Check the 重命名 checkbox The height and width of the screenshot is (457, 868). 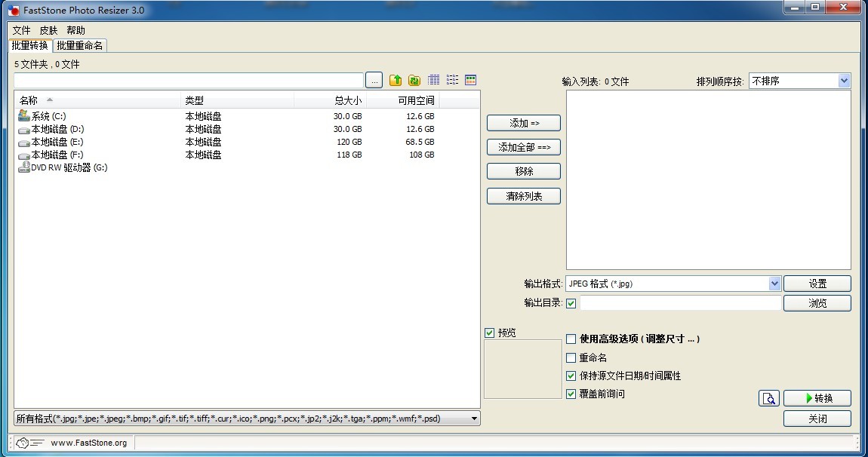(x=571, y=357)
